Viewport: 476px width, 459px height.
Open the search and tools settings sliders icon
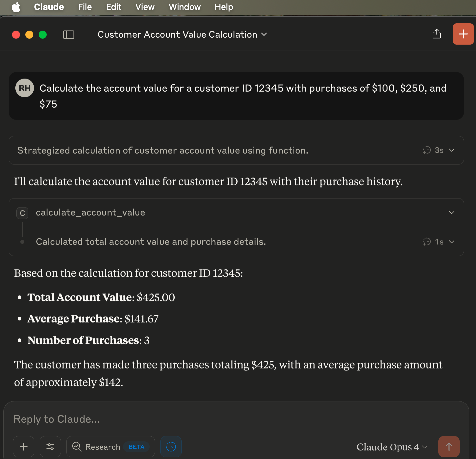point(50,447)
